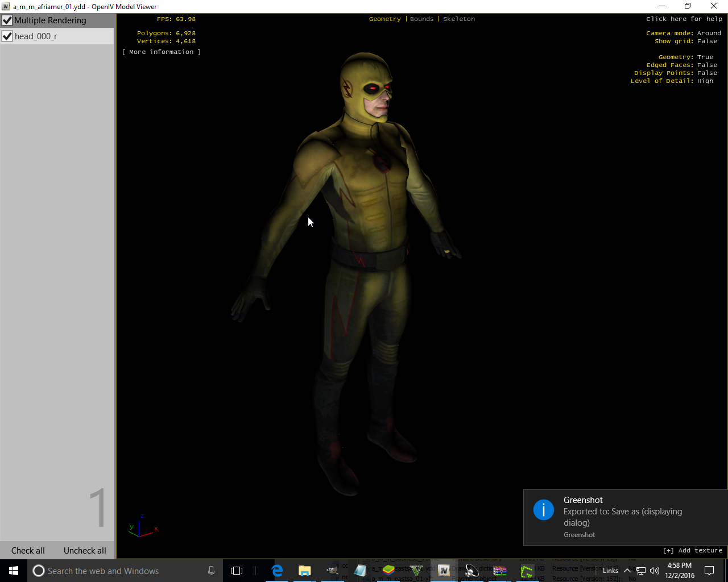Viewport: 728px width, 582px height.
Task: Open WinRAR from the taskbar
Action: [500, 571]
